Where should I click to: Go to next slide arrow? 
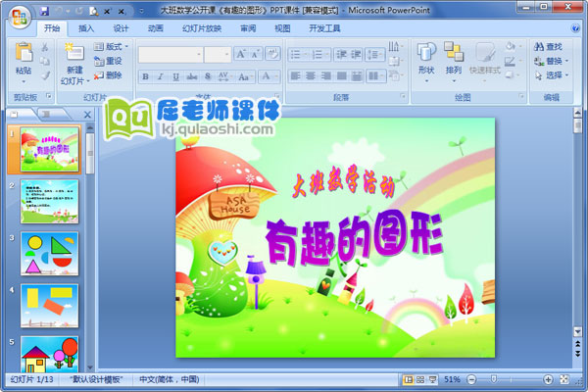577,354
